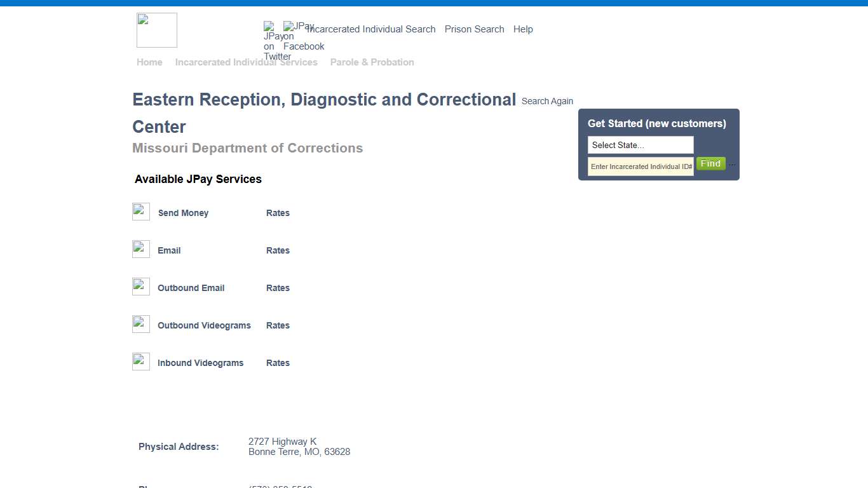Click the Outbound Email service icon
868x488 pixels.
pos(140,286)
